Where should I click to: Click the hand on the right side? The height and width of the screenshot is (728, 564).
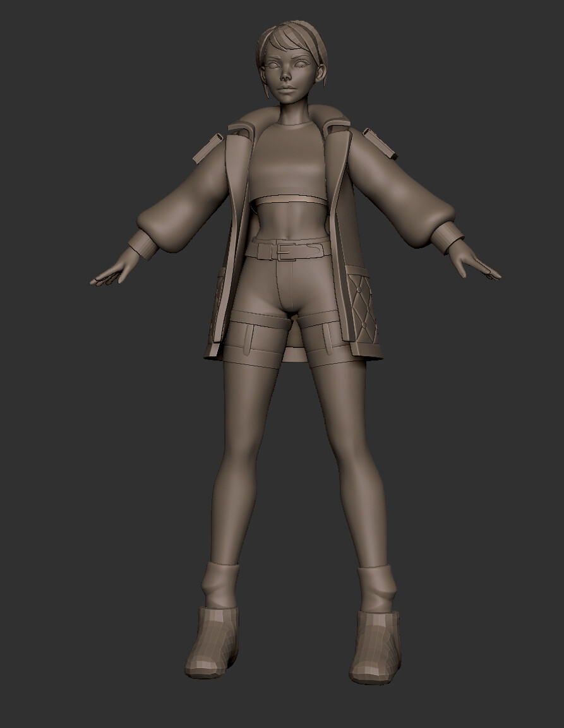[474, 265]
